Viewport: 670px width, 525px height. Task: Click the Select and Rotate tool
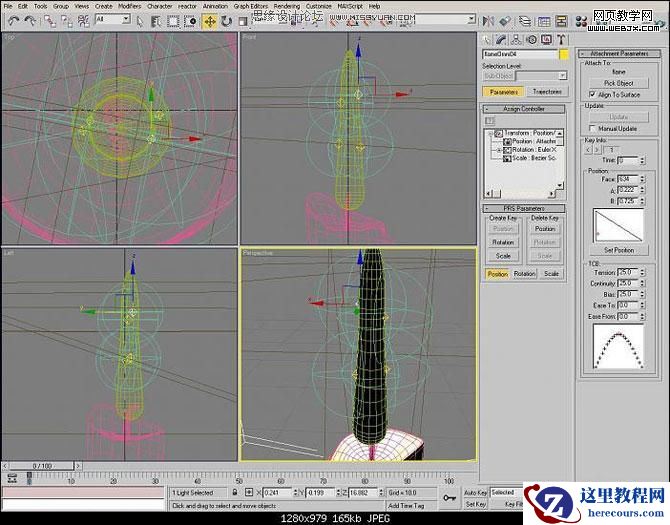[x=225, y=20]
